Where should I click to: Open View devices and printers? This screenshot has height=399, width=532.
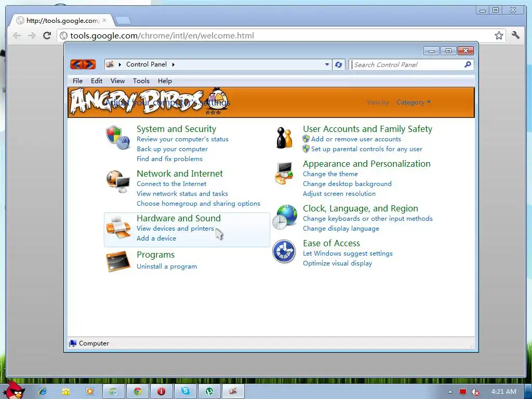point(176,229)
